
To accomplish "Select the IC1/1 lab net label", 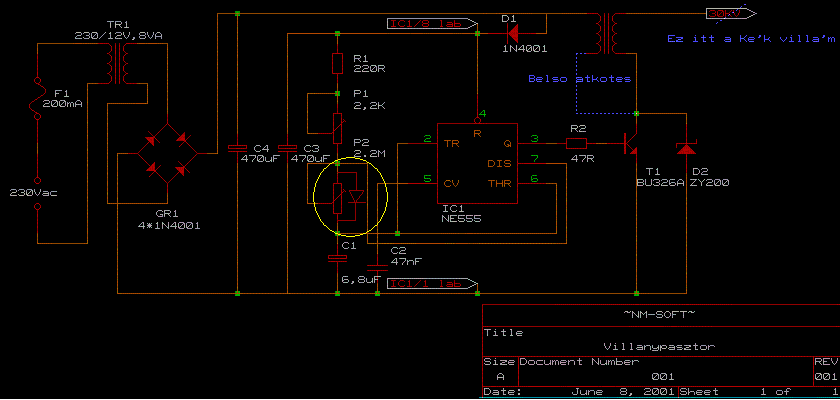I will coord(432,283).
